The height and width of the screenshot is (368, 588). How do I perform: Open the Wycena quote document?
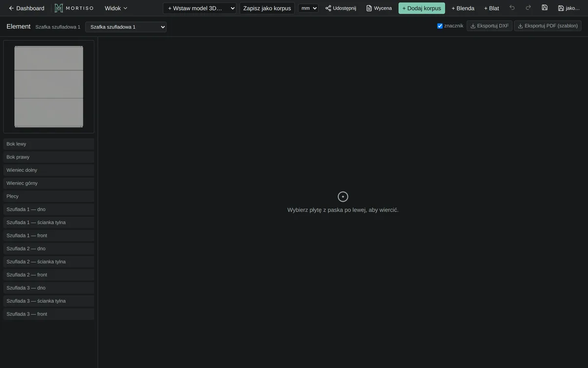click(379, 8)
